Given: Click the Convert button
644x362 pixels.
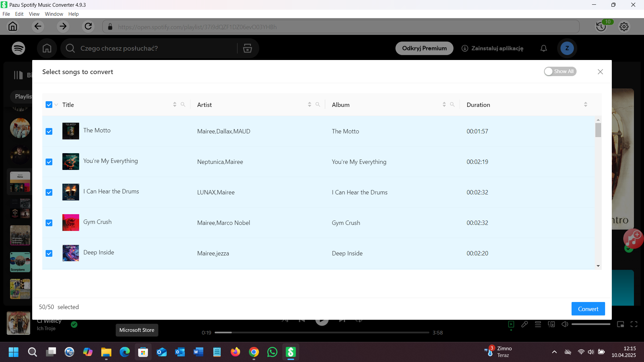Looking at the screenshot, I should coord(588,309).
